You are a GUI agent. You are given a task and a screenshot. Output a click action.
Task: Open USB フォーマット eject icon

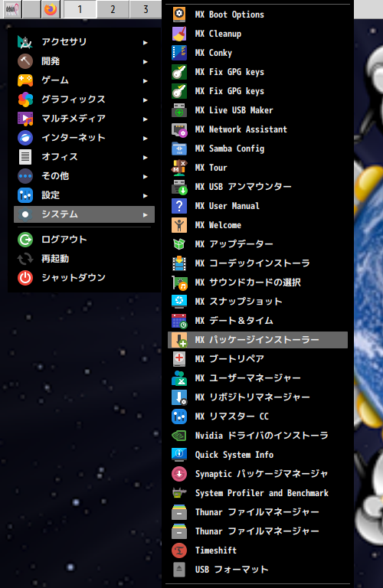click(x=179, y=569)
